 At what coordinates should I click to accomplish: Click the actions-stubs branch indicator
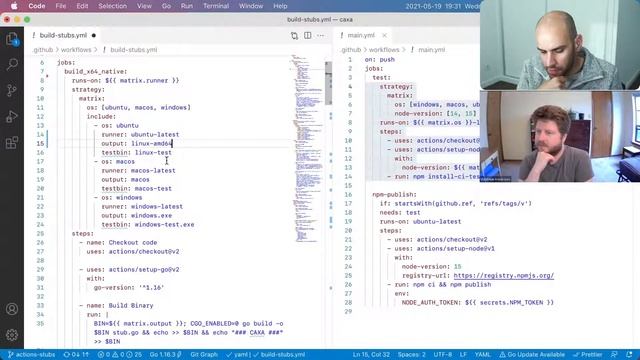(x=31, y=354)
